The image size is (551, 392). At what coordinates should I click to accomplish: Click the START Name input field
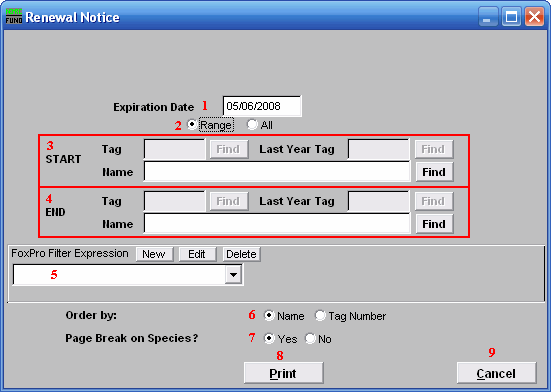pos(277,172)
